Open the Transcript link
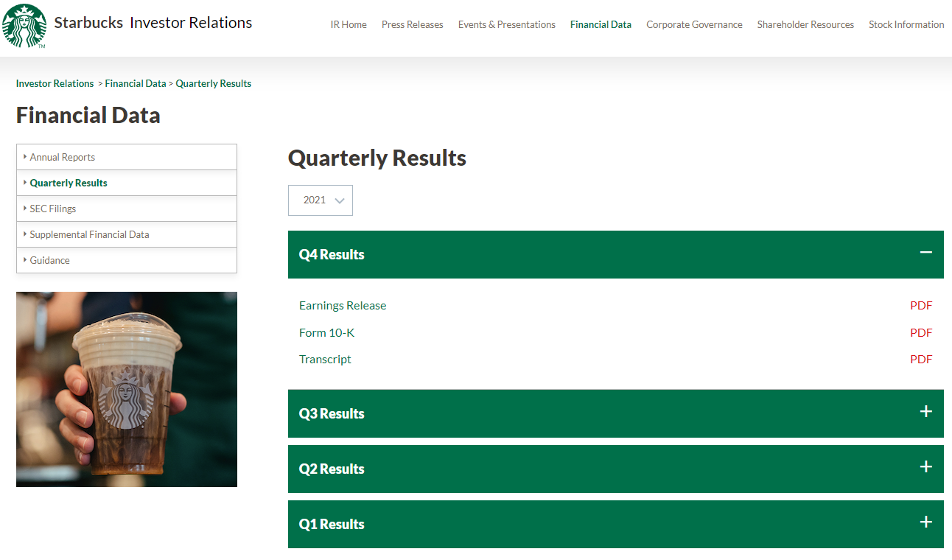This screenshot has height=560, width=952. click(x=325, y=359)
